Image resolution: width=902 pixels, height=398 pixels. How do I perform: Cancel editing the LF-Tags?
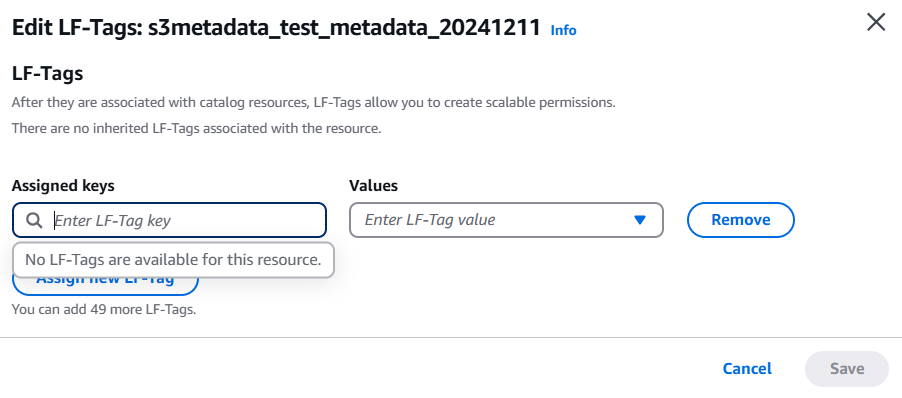[747, 369]
